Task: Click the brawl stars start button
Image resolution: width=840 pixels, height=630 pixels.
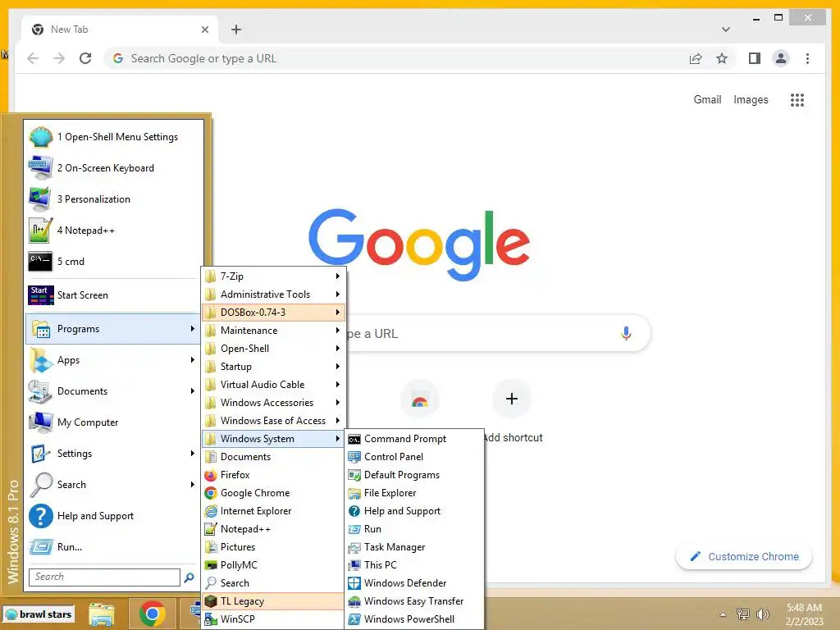Action: (39, 614)
